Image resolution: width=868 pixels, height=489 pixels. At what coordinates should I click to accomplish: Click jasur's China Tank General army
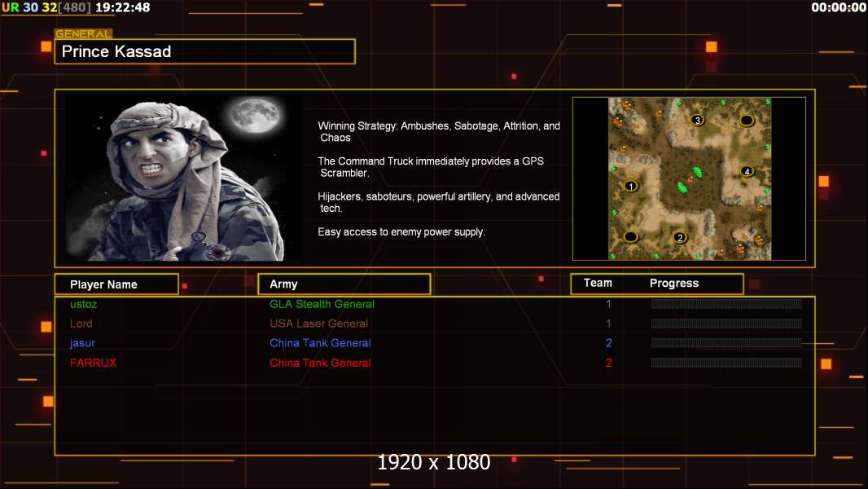click(x=320, y=343)
